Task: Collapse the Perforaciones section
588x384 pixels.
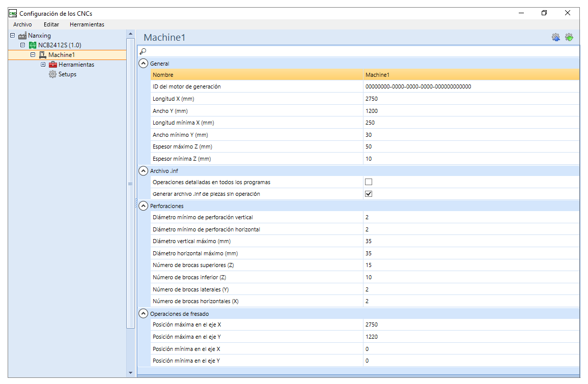Action: tap(143, 205)
